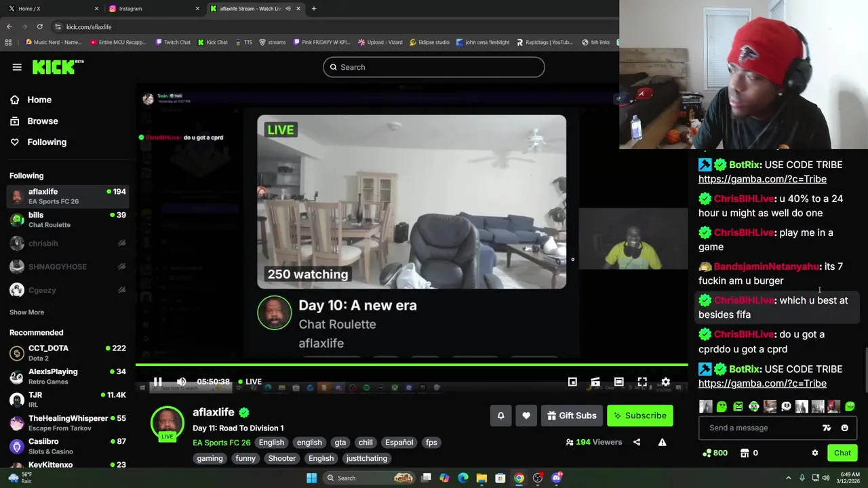868x488 pixels.
Task: Enter fullscreen on the video player
Action: pos(642,382)
